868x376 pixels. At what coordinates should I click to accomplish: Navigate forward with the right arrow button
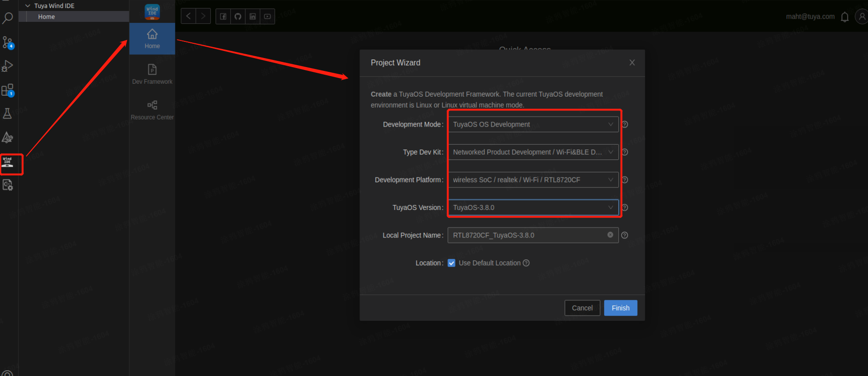click(203, 16)
